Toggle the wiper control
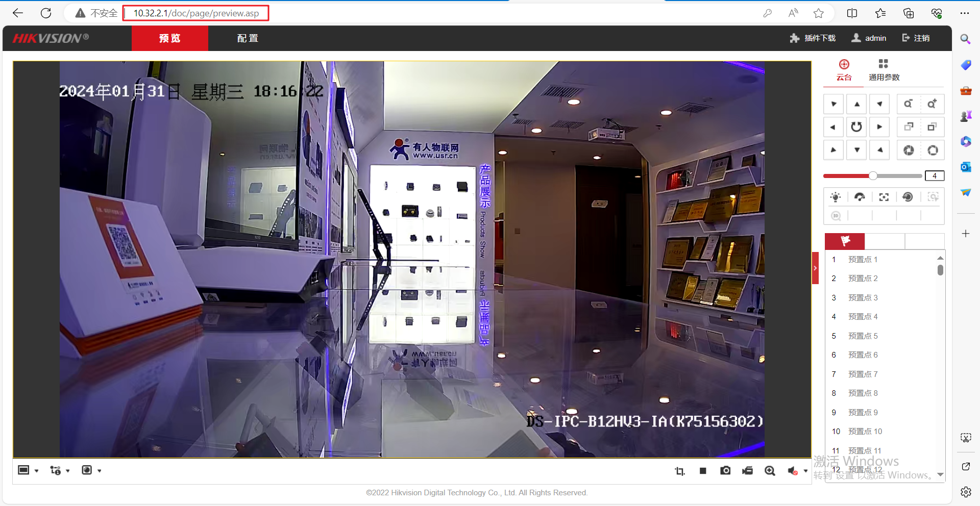Image resolution: width=980 pixels, height=506 pixels. click(x=860, y=197)
